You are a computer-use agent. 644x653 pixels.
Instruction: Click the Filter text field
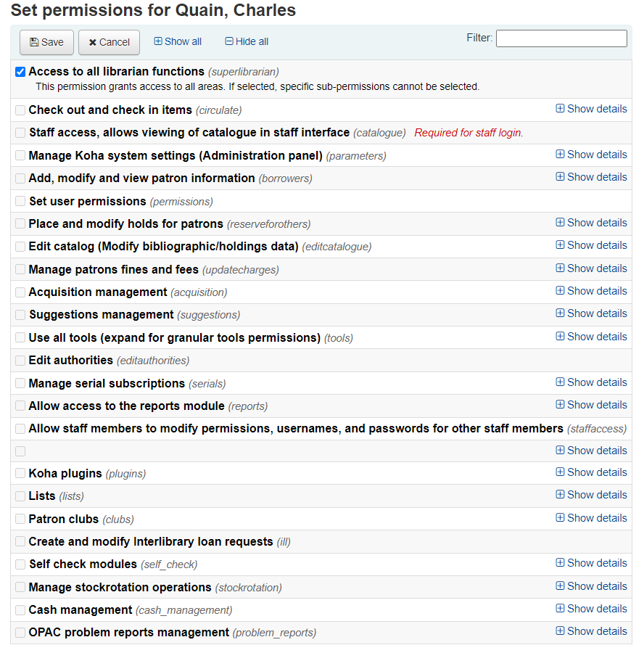point(561,38)
